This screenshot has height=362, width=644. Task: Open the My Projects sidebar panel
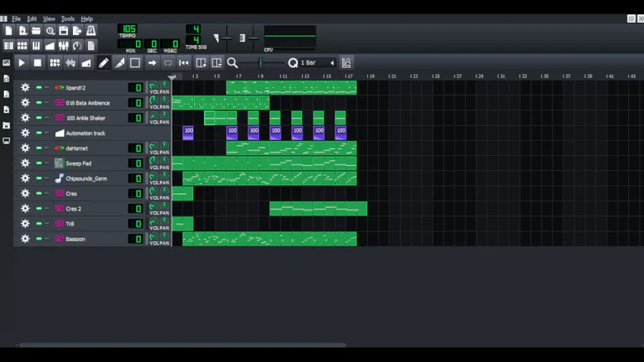pos(6,79)
